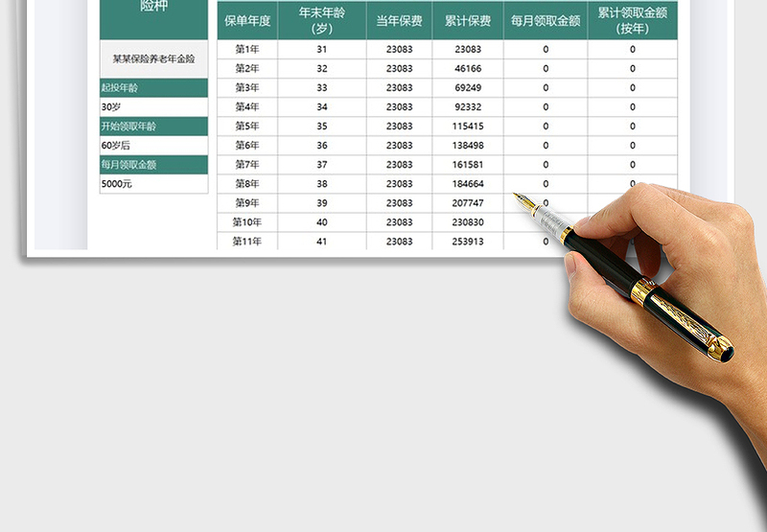Click 累计领取金额 zero in 第3年 row
Screen dimensions: 767x532
point(633,87)
